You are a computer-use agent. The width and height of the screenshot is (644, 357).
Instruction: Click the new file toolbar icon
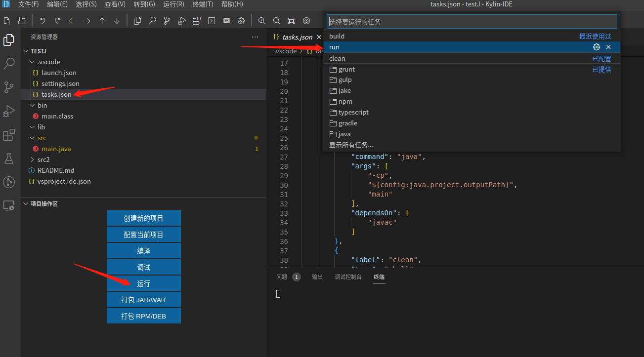(7, 21)
